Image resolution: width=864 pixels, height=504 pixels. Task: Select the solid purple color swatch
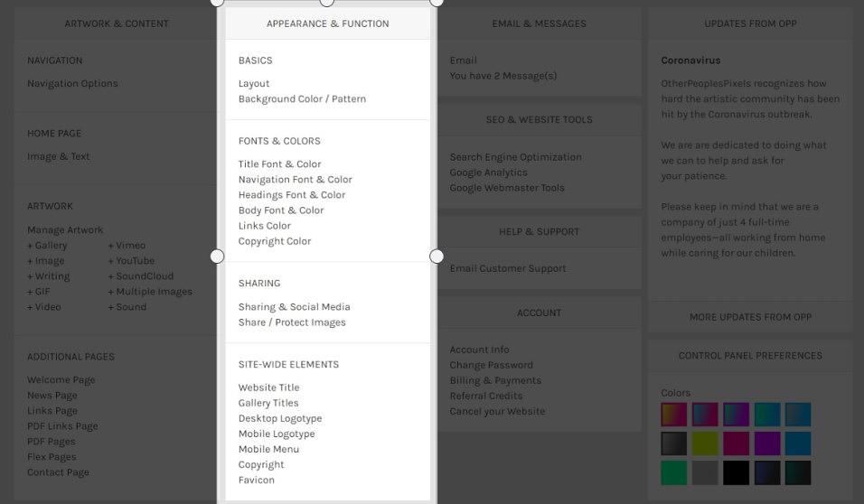[766, 443]
